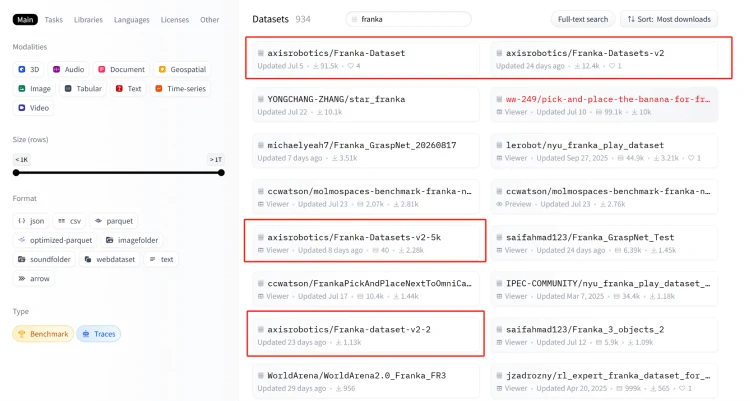Image resolution: width=750 pixels, height=401 pixels.
Task: Open ww-249/pick-and-place-the-banana dataset
Action: (604, 104)
